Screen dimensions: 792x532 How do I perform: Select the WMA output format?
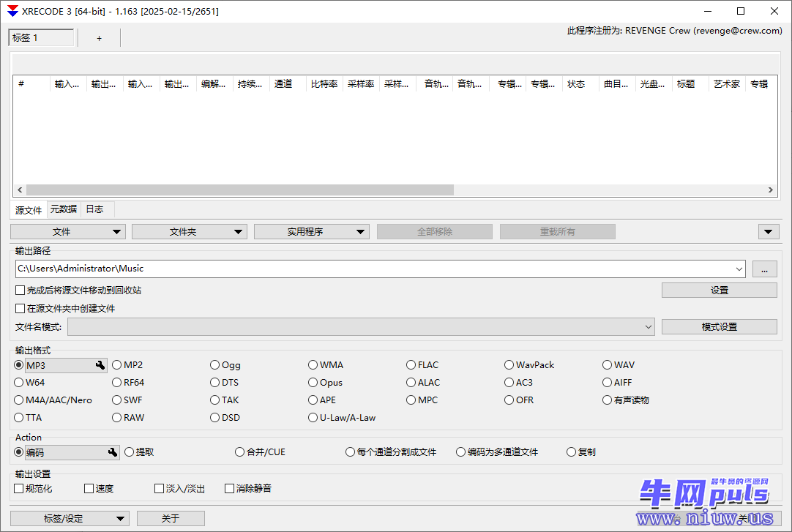[326, 365]
